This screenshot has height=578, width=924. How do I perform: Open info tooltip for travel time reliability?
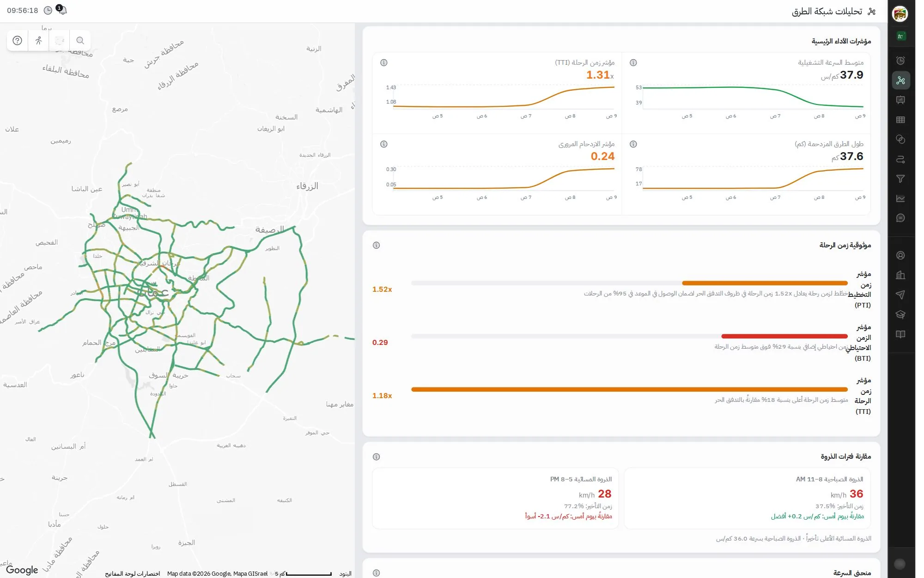pos(377,246)
